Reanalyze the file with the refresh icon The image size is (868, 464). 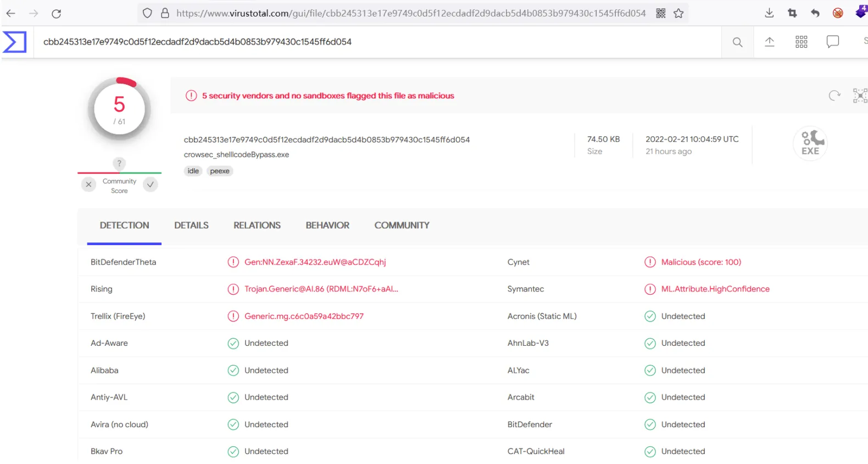834,96
